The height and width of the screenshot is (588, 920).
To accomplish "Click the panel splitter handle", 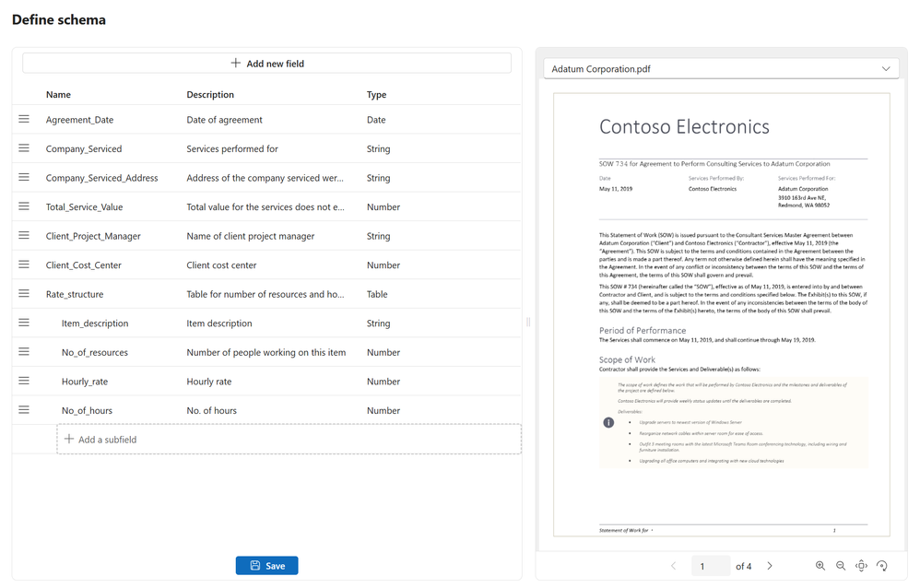I will click(x=528, y=322).
